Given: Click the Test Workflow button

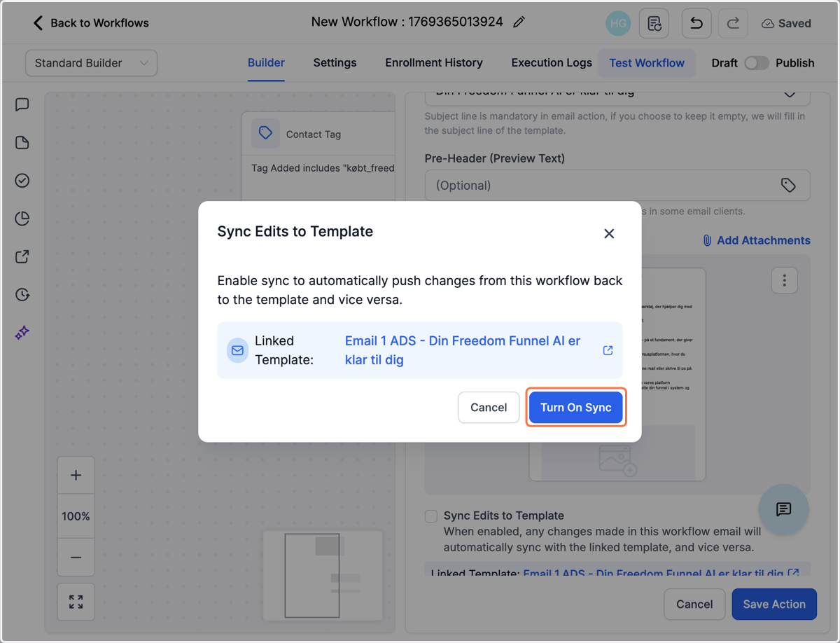Looking at the screenshot, I should point(647,63).
